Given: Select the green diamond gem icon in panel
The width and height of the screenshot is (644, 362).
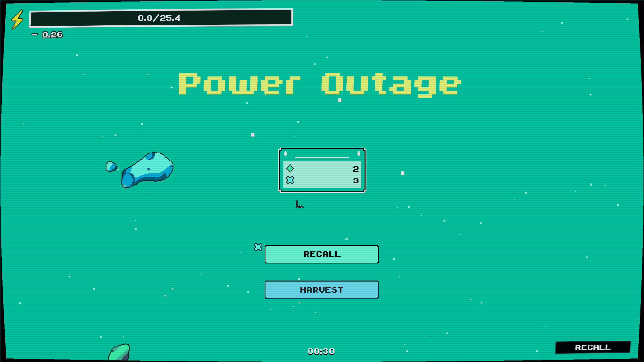Looking at the screenshot, I should tap(290, 169).
